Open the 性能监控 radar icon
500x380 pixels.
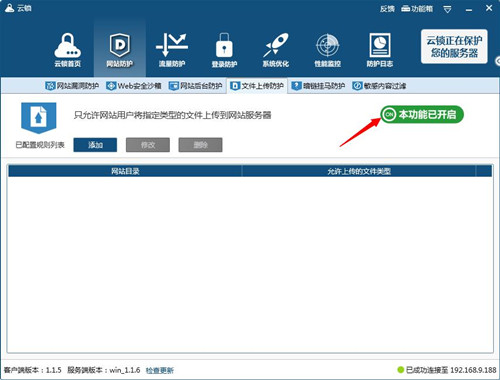pyautogui.click(x=328, y=49)
